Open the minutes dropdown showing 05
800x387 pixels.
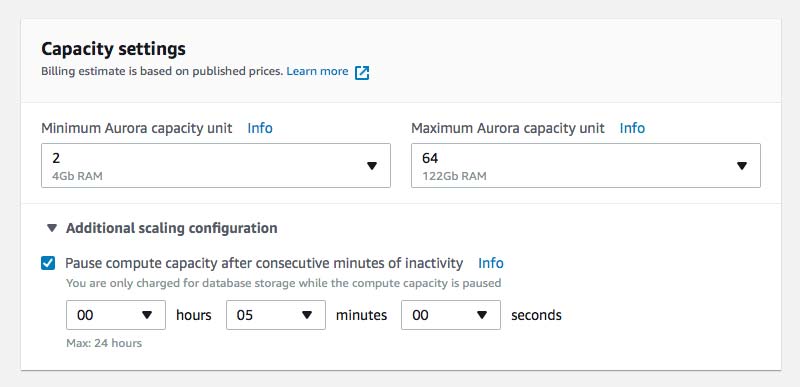(276, 315)
